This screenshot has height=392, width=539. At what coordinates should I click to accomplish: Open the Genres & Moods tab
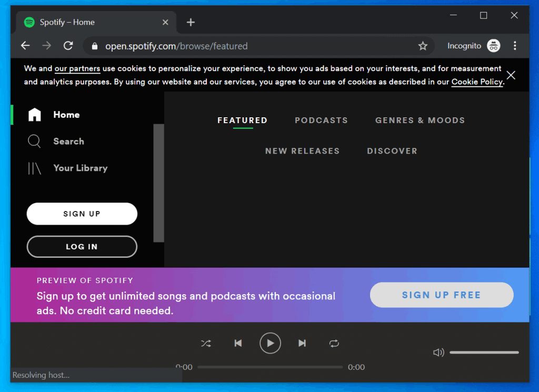point(420,120)
